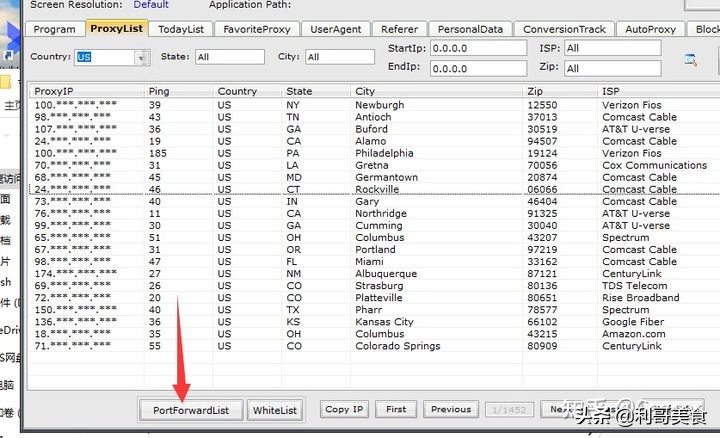720x438 pixels.
Task: Sort by ISP column header
Action: pos(659,91)
